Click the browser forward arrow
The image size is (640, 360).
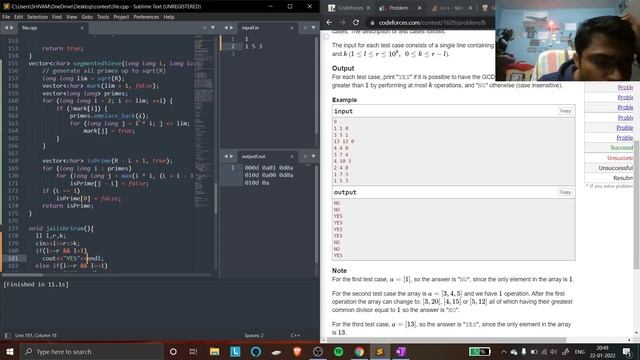click(342, 22)
